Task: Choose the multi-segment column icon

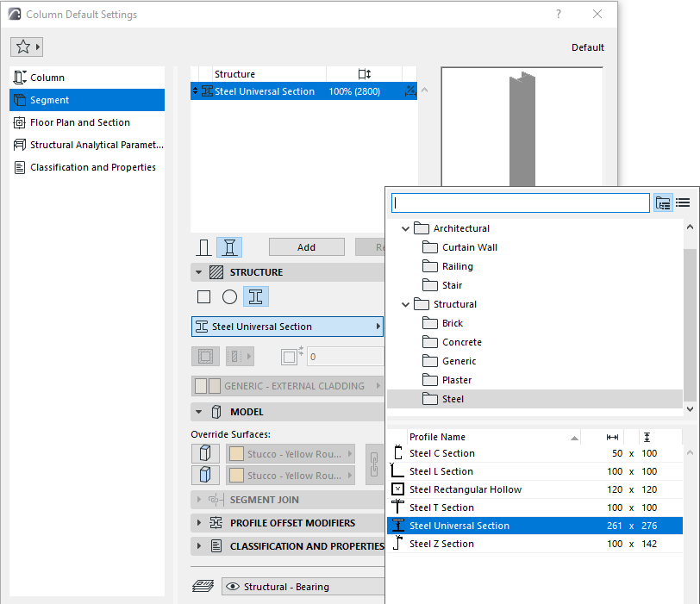Action: 229,247
